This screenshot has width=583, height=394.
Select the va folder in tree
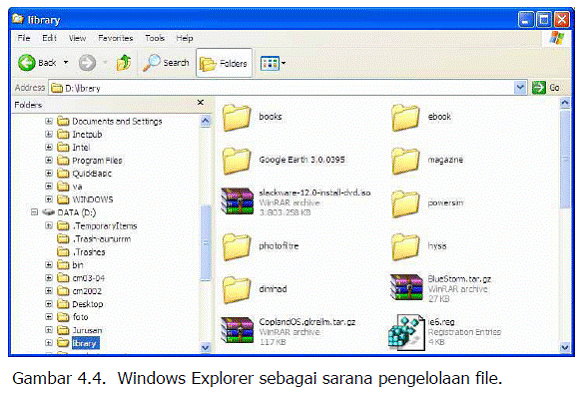[70, 186]
